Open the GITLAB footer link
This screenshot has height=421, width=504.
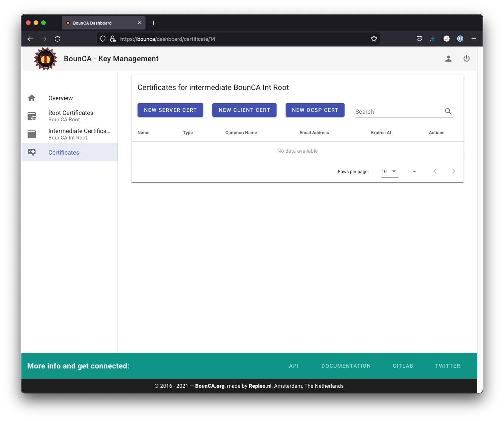tap(403, 366)
